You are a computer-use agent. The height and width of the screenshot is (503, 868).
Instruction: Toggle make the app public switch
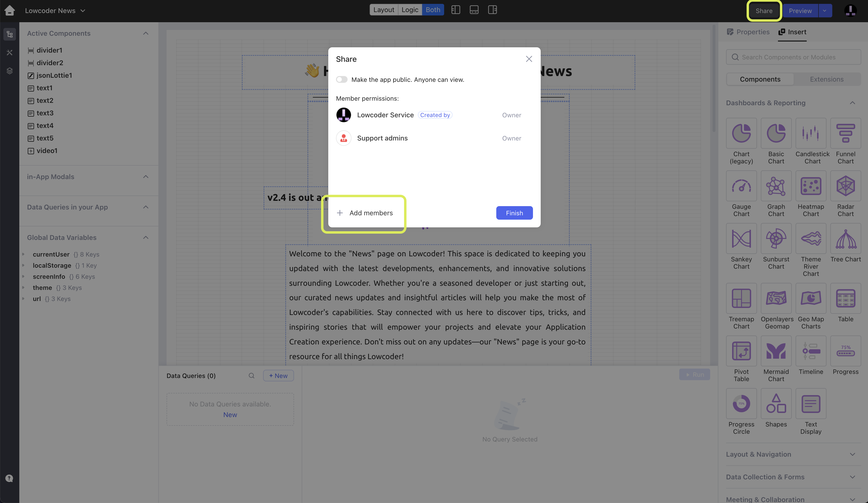[x=342, y=80]
